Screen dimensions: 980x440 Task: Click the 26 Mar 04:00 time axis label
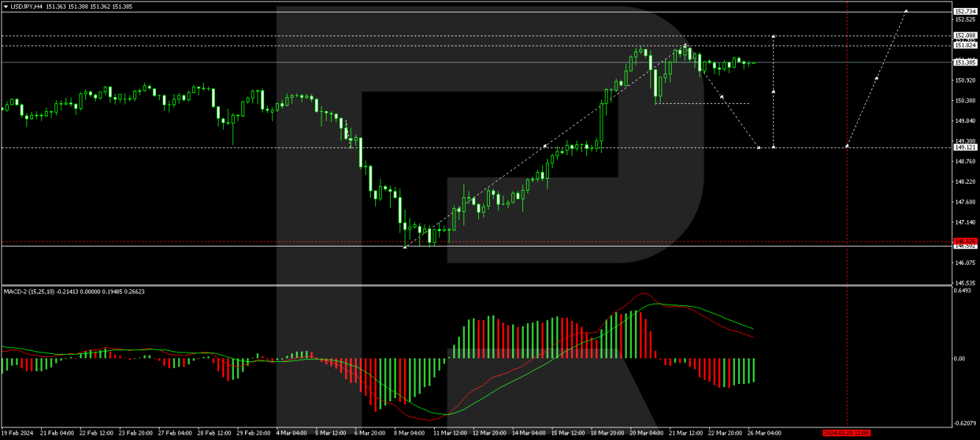(x=765, y=433)
